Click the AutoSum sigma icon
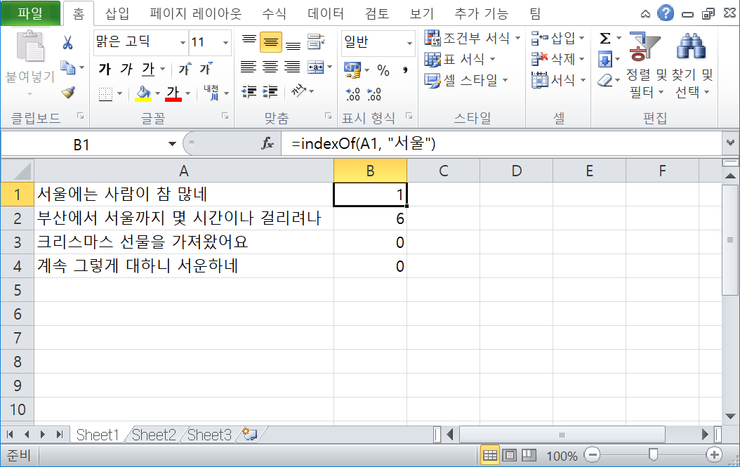Image resolution: width=740 pixels, height=467 pixels. [605, 38]
